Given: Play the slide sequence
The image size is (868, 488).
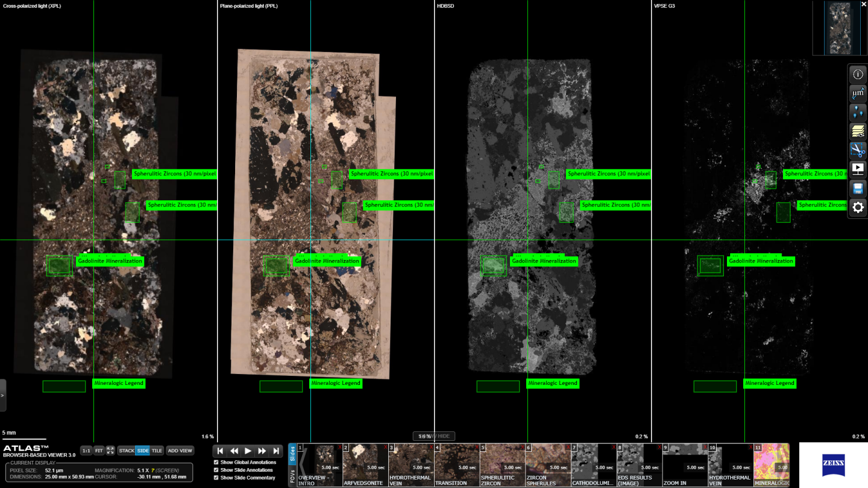Looking at the screenshot, I should (x=248, y=450).
